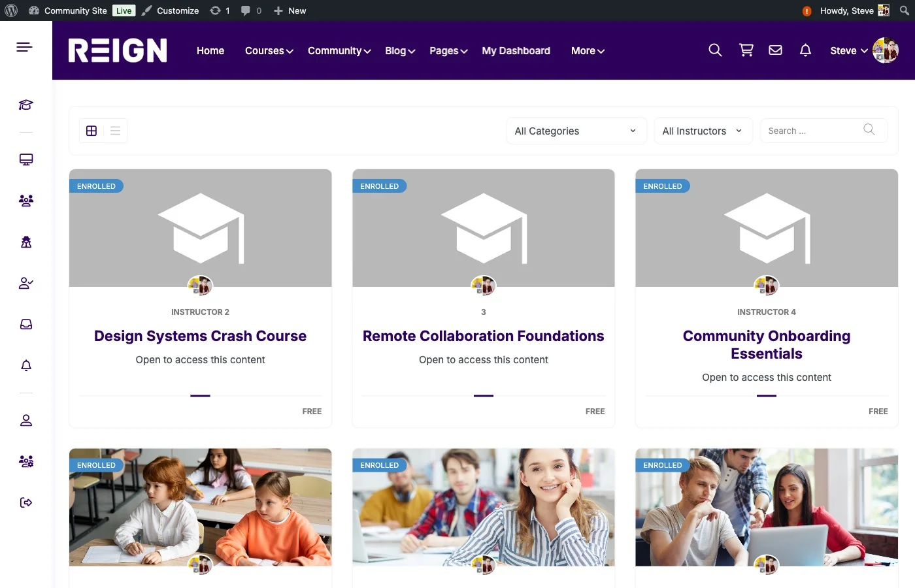Click Howdy, Steve in admin bar
The width and height of the screenshot is (915, 588).
pos(855,10)
